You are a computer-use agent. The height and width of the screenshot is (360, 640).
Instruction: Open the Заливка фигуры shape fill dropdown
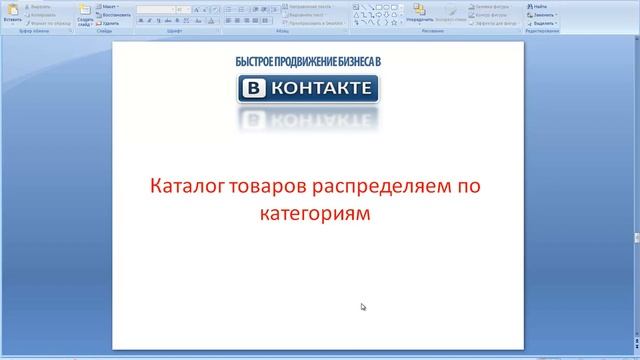490,7
